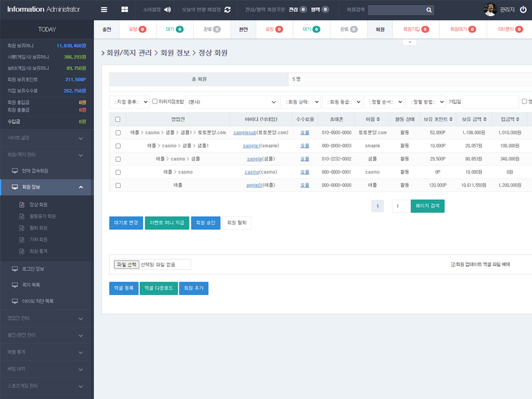
Task: Click the page number input field
Action: [x=400, y=206]
